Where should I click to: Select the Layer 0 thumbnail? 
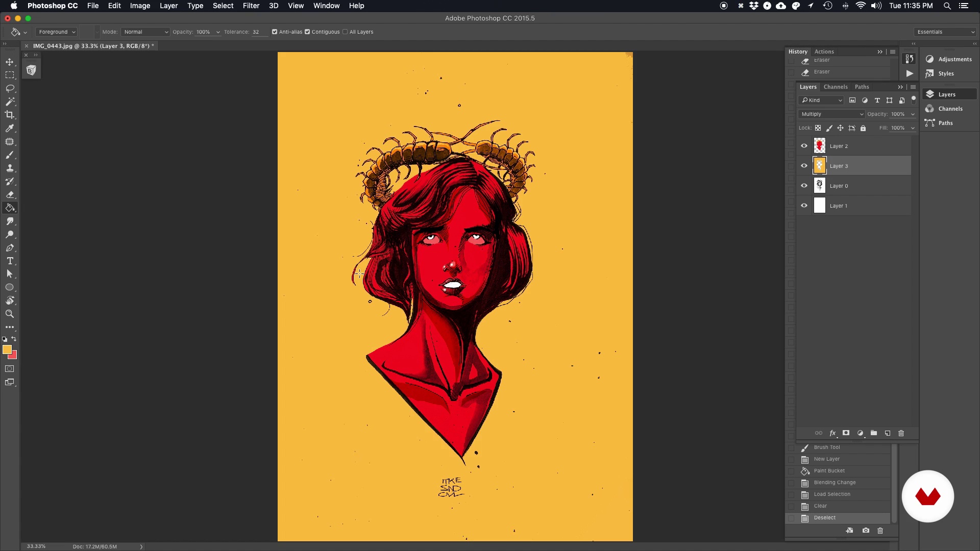click(x=820, y=186)
